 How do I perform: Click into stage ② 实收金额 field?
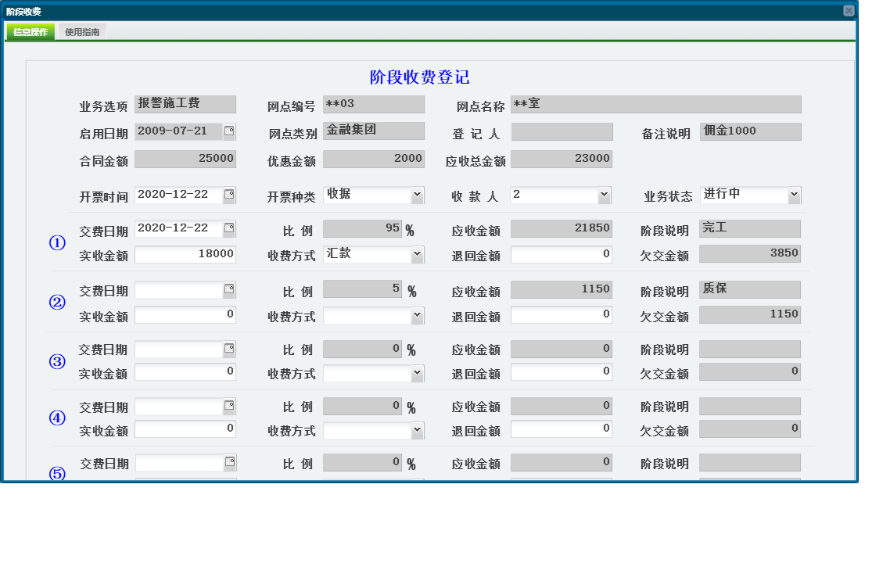tap(185, 314)
